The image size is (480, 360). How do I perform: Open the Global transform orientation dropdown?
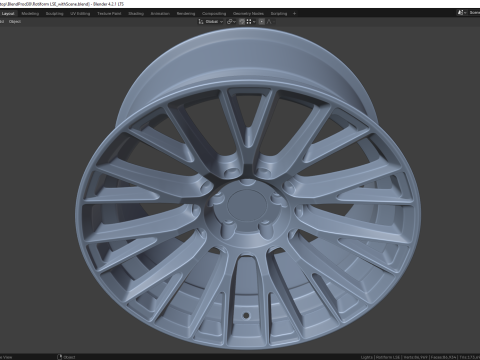pos(211,22)
